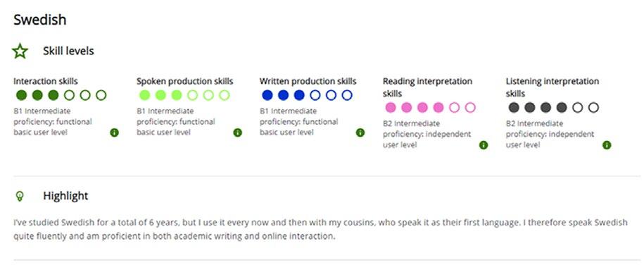The height and width of the screenshot is (265, 644).
Task: Select first filled green dot under Interaction skills
Action: pos(21,95)
